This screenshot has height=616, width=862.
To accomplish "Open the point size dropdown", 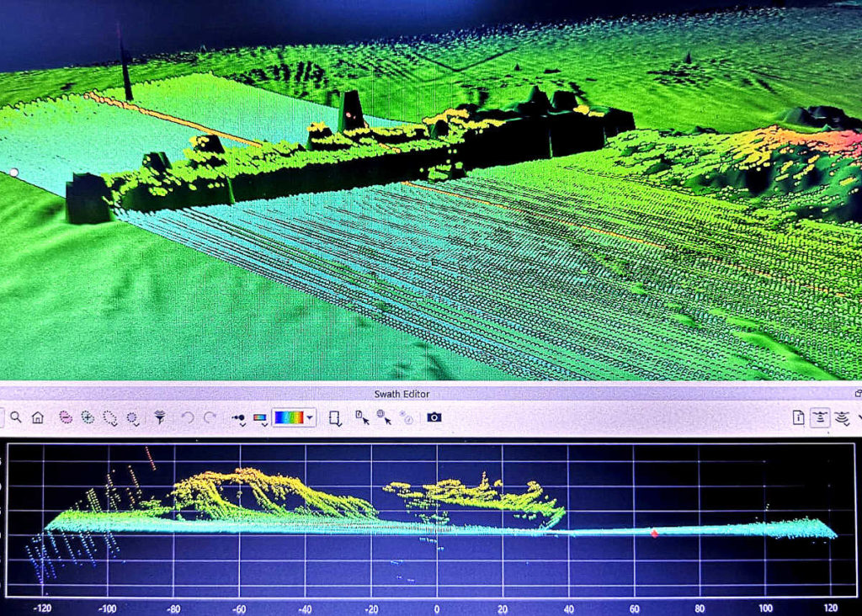I will (x=238, y=419).
